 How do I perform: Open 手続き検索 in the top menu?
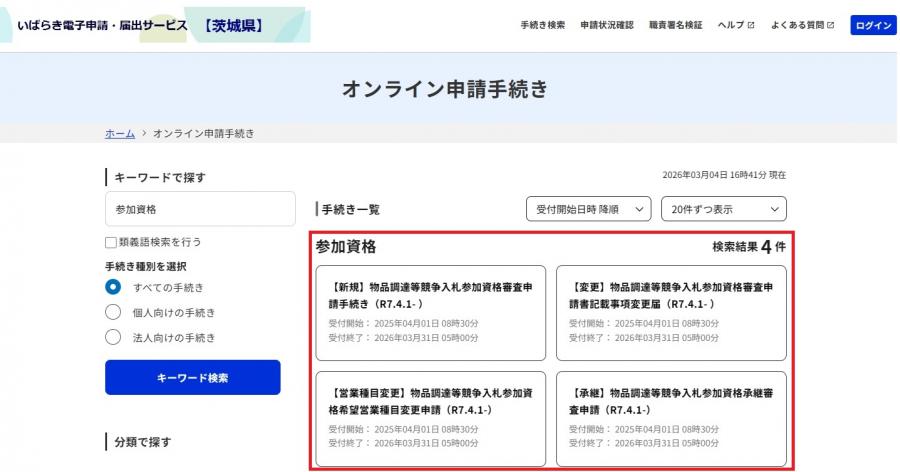[x=542, y=25]
